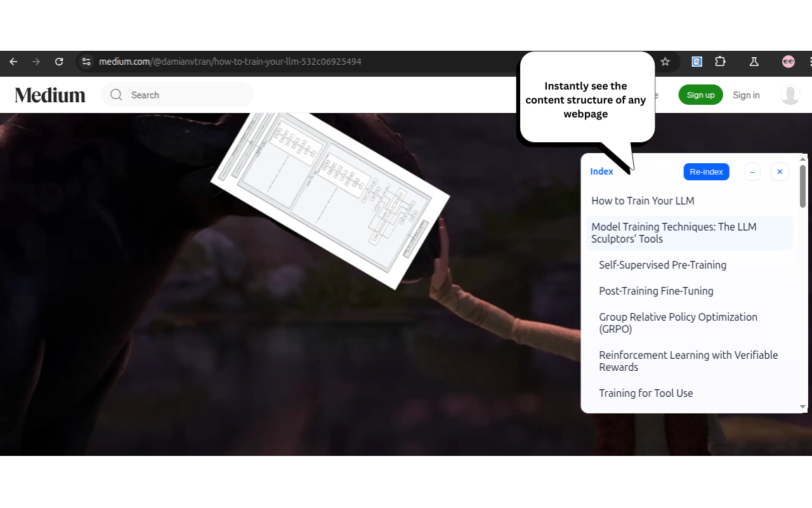
Task: Bookmark this page with the star
Action: click(665, 62)
